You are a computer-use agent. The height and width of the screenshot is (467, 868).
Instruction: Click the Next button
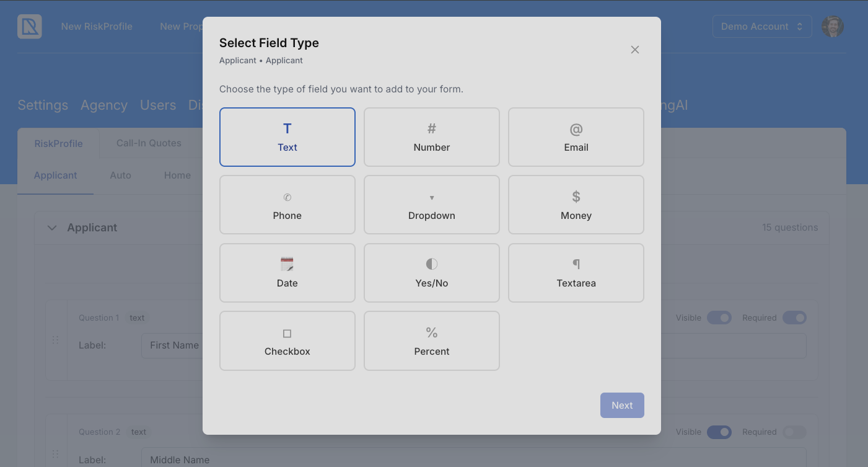pos(622,405)
